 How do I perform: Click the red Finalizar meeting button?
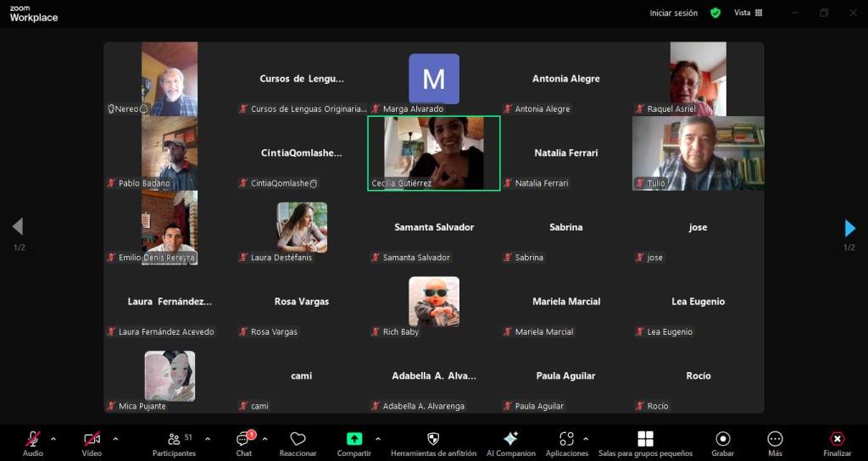[x=837, y=440]
